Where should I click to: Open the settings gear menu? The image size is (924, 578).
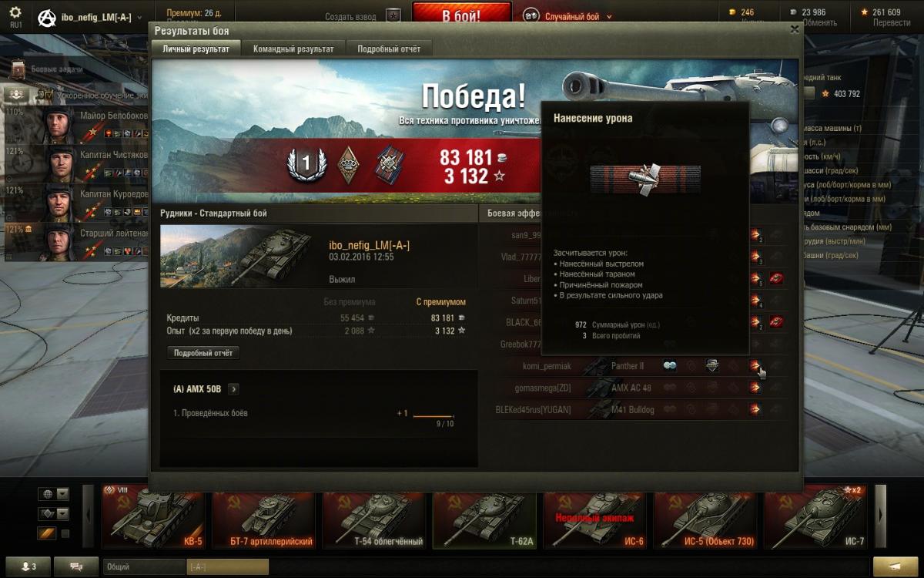pos(15,12)
